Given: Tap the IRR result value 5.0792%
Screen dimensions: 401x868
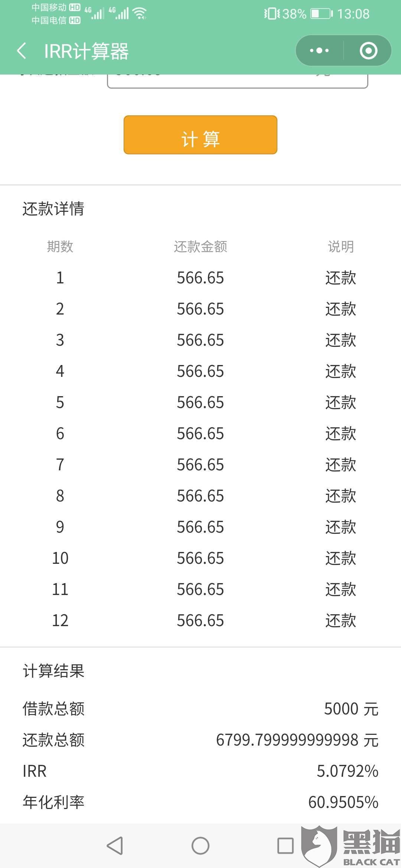Looking at the screenshot, I should (348, 771).
